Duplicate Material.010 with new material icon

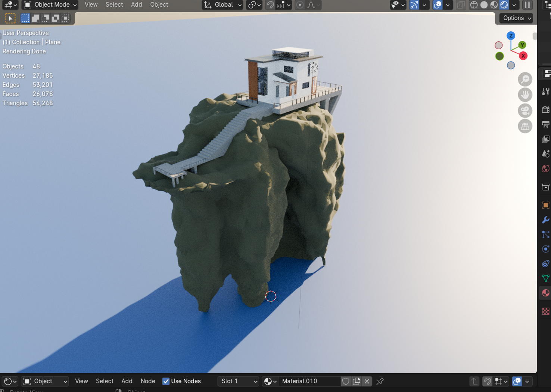click(x=357, y=381)
